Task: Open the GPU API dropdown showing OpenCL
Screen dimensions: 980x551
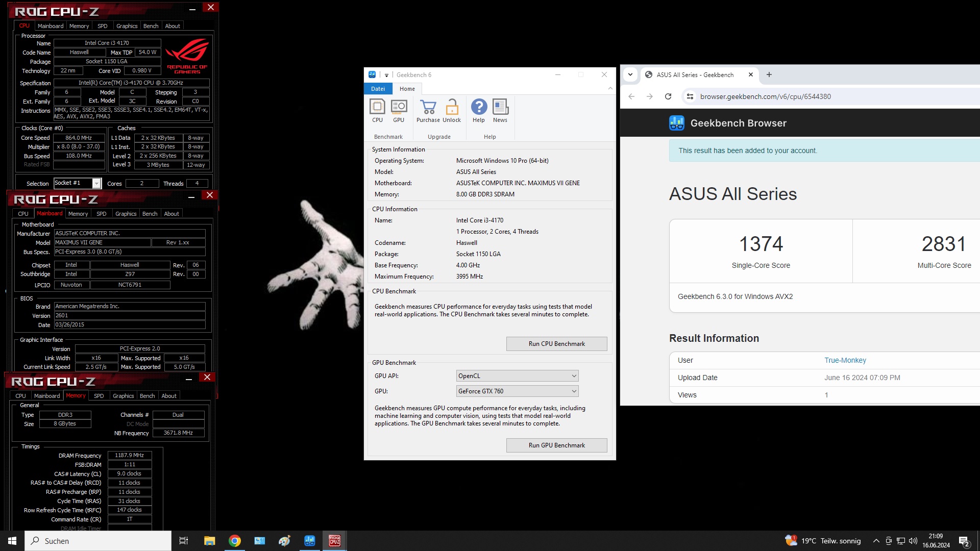Action: point(517,376)
